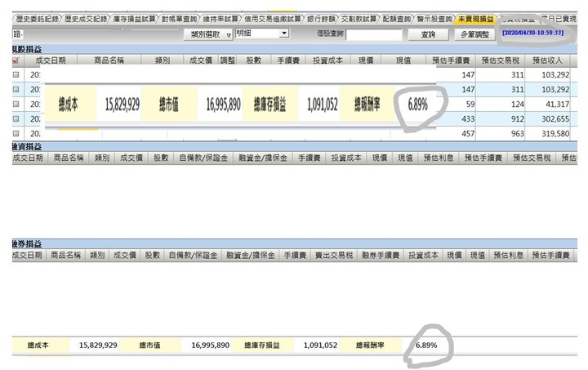Image resolution: width=588 pixels, height=370 pixels.
Task: Click 自備款/保證金 header in the 融資損益 table
Action: coord(203,158)
